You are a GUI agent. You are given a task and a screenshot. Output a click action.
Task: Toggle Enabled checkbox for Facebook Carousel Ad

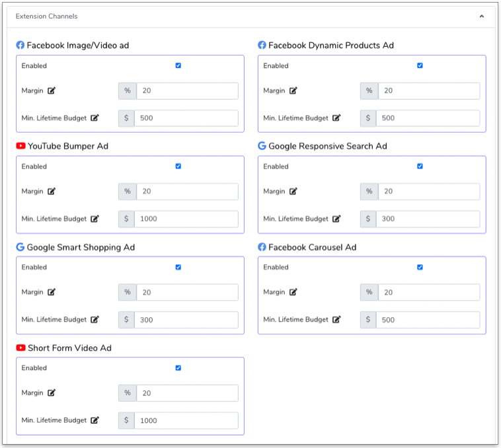click(420, 268)
